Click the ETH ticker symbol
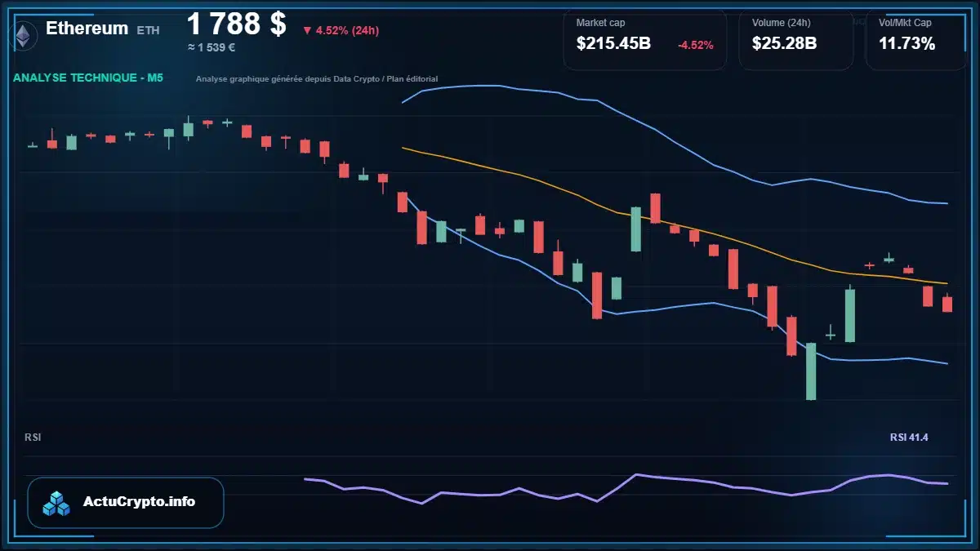The height and width of the screenshot is (551, 980). pyautogui.click(x=149, y=30)
